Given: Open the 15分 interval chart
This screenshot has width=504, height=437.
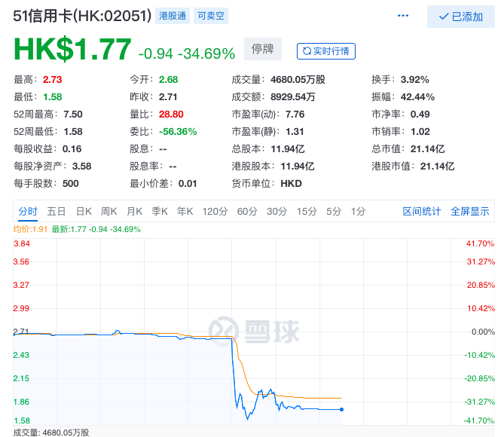Looking at the screenshot, I should [x=307, y=211].
